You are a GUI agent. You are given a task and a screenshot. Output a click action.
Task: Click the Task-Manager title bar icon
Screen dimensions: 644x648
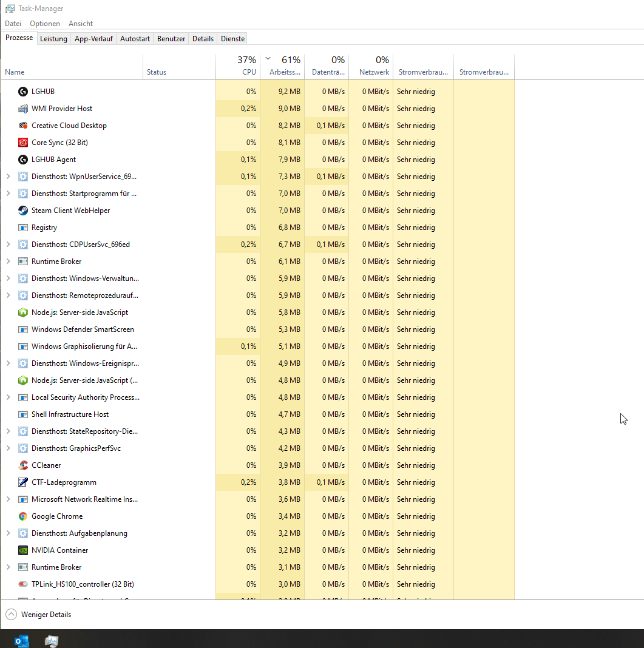coord(10,8)
